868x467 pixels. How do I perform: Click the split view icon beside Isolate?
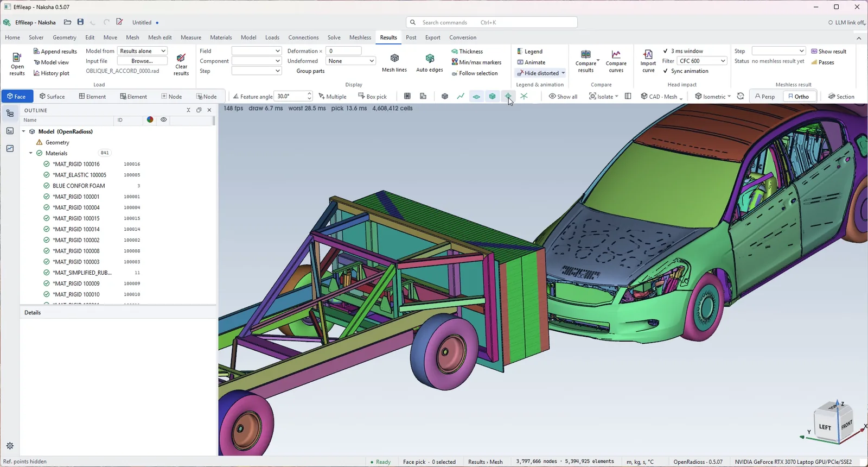628,96
